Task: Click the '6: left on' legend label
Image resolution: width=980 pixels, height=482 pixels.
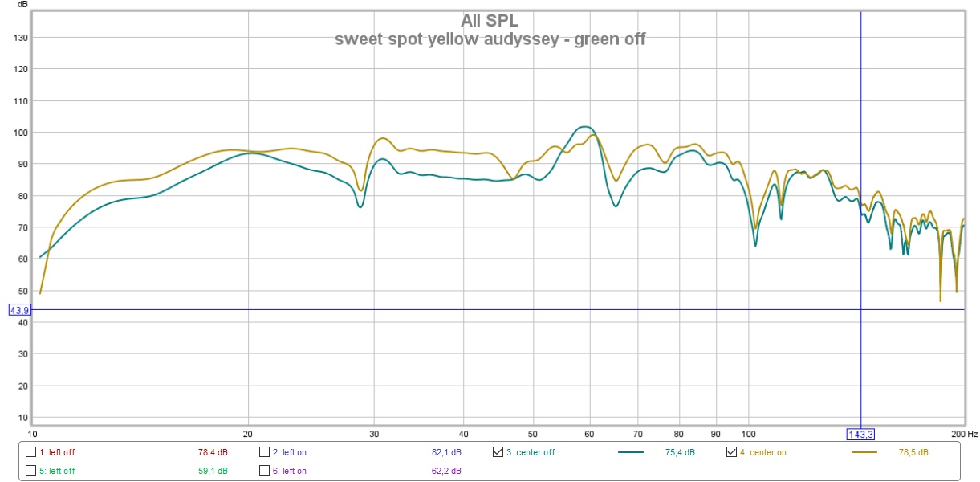Action: (x=290, y=471)
